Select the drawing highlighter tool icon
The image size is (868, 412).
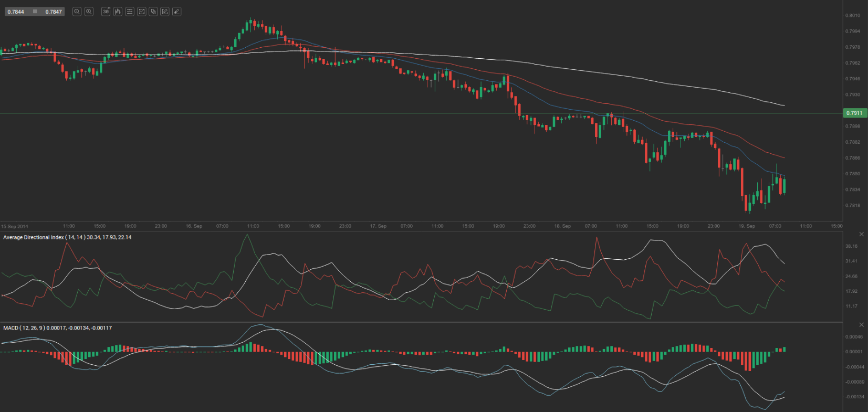point(177,12)
